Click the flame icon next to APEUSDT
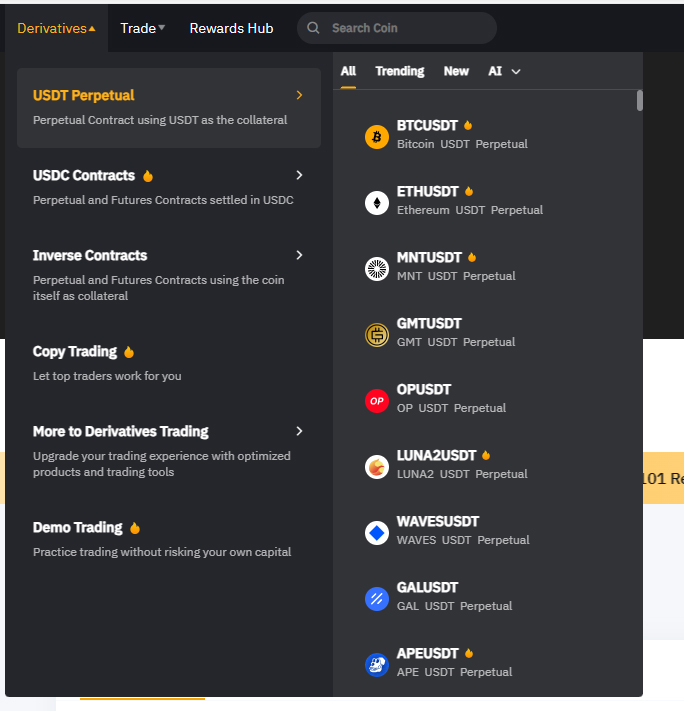Viewport: 684px width, 711px height. click(469, 653)
